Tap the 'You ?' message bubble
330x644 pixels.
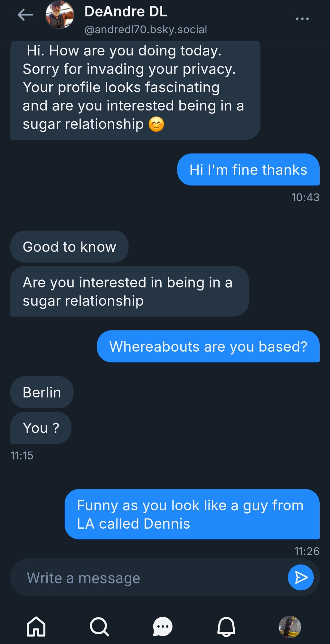point(41,428)
